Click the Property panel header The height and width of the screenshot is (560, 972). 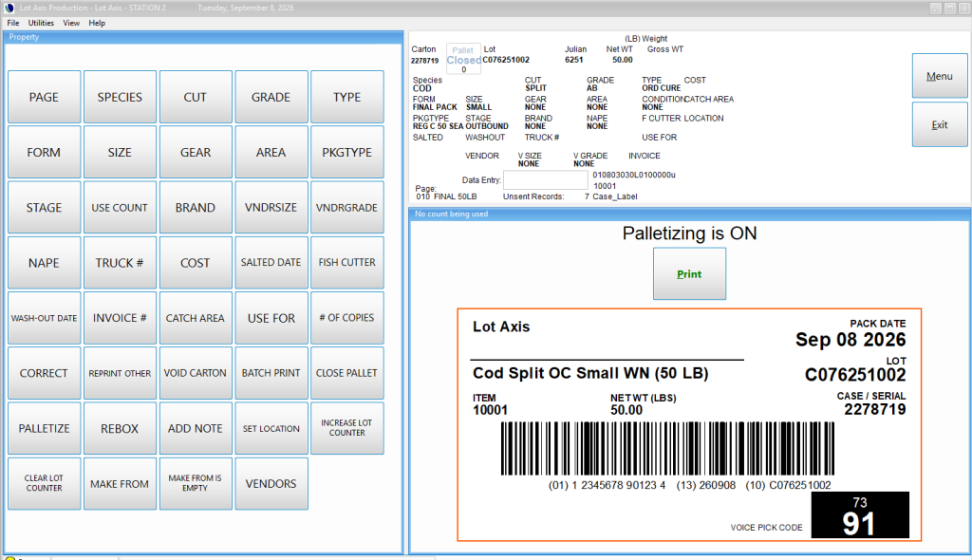(203, 37)
